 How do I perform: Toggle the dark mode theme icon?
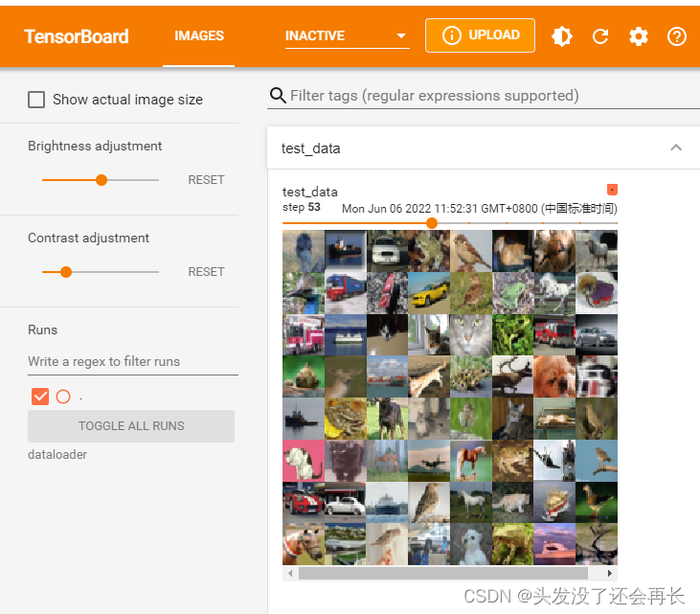(561, 36)
